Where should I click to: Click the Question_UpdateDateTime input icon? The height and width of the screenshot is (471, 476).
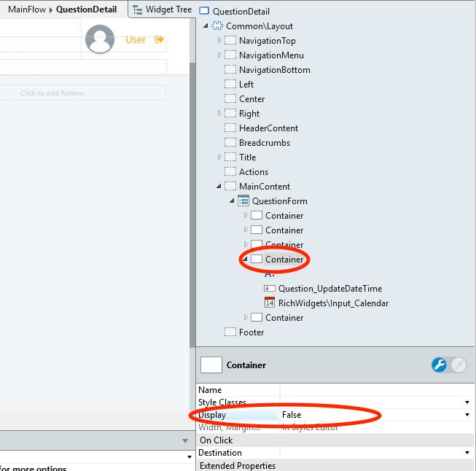click(x=270, y=288)
